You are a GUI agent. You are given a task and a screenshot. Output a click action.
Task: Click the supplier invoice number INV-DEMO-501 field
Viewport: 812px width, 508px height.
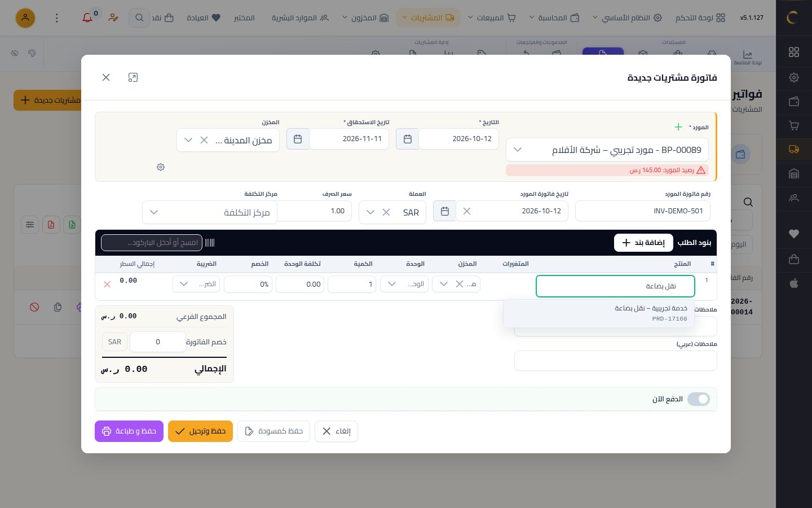point(643,211)
